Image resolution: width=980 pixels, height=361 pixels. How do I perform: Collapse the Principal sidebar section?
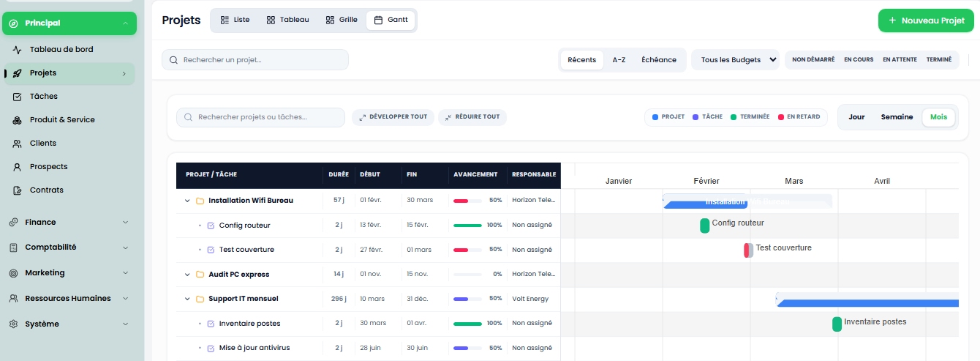[125, 23]
